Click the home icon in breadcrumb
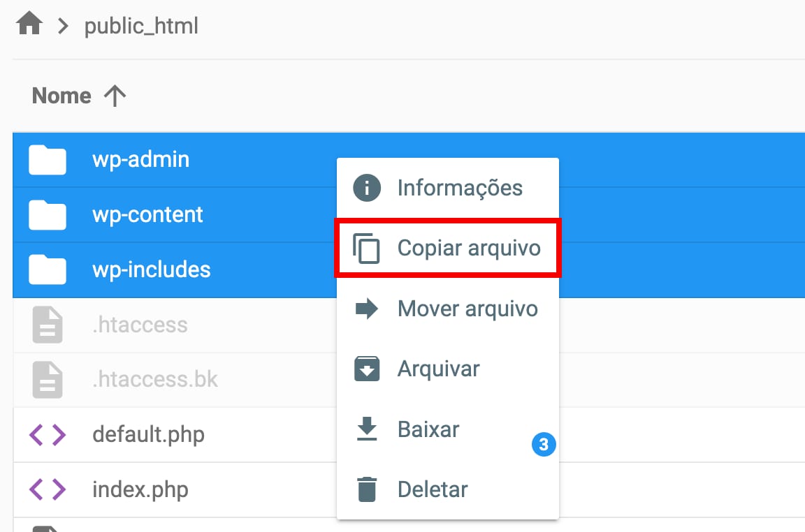Viewport: 805px width, 532px height. pos(29,26)
